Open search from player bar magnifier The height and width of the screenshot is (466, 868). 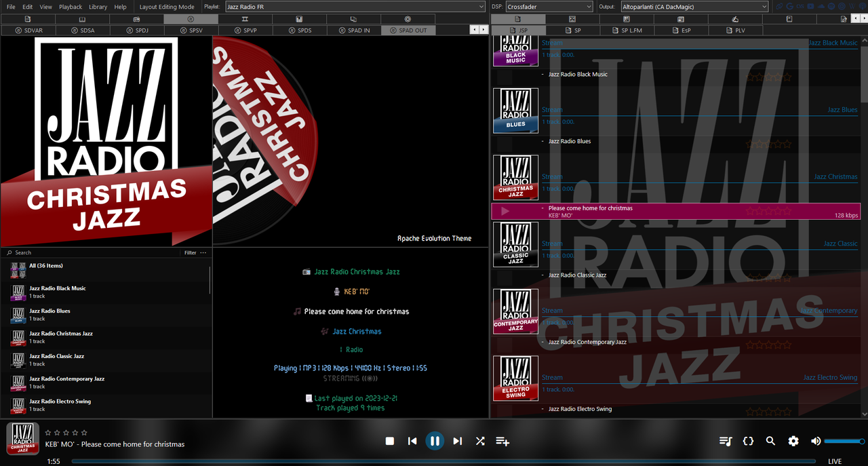(x=770, y=441)
